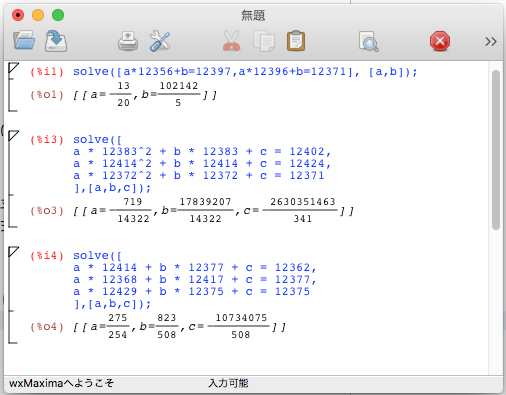
Task: Open wxMaxima configuration tools icon
Action: point(160,41)
